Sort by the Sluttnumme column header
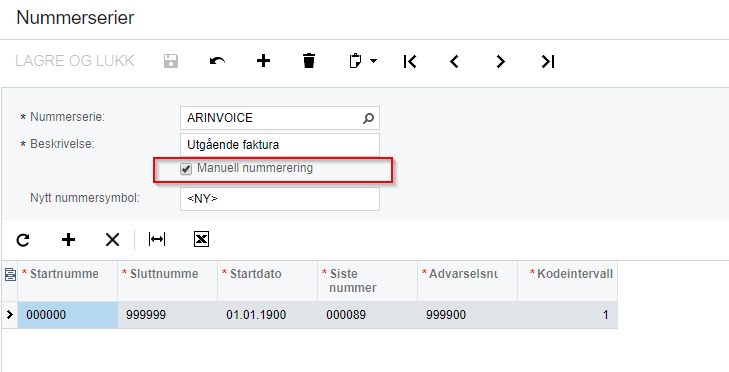Viewport: 729px width, 372px height. pos(167,281)
